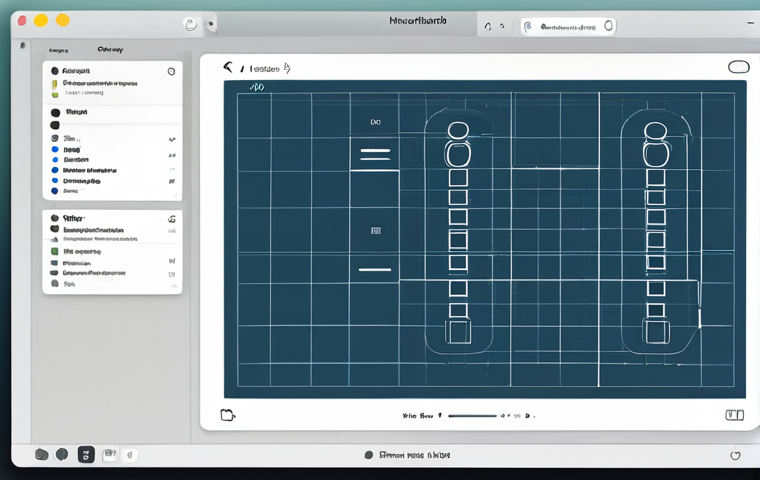This screenshot has height=480, width=760.
Task: Click the tiny icon at the top of the narrow sidebar strip
Action: point(22,46)
